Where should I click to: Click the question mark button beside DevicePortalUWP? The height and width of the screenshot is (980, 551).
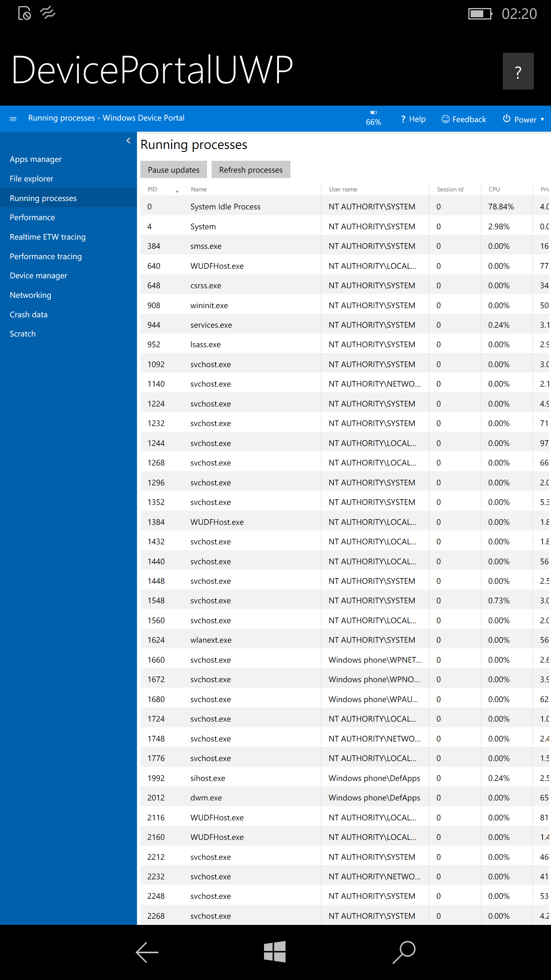[x=518, y=71]
